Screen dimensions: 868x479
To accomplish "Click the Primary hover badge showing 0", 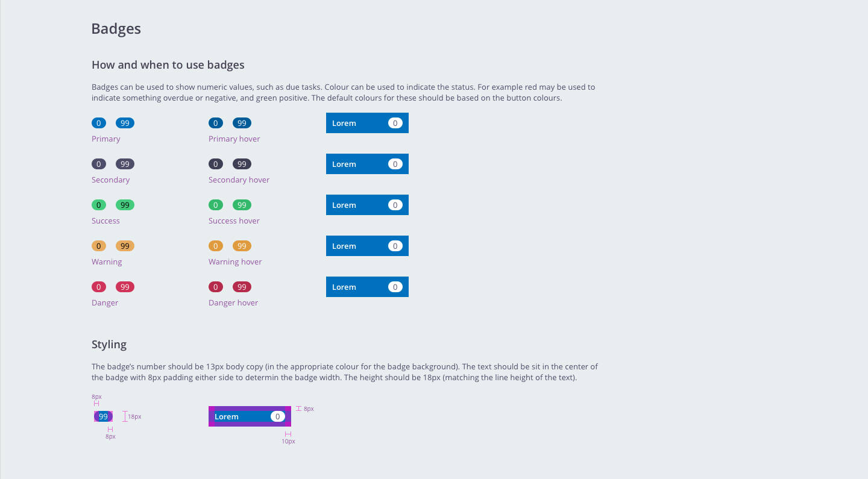I will 216,123.
